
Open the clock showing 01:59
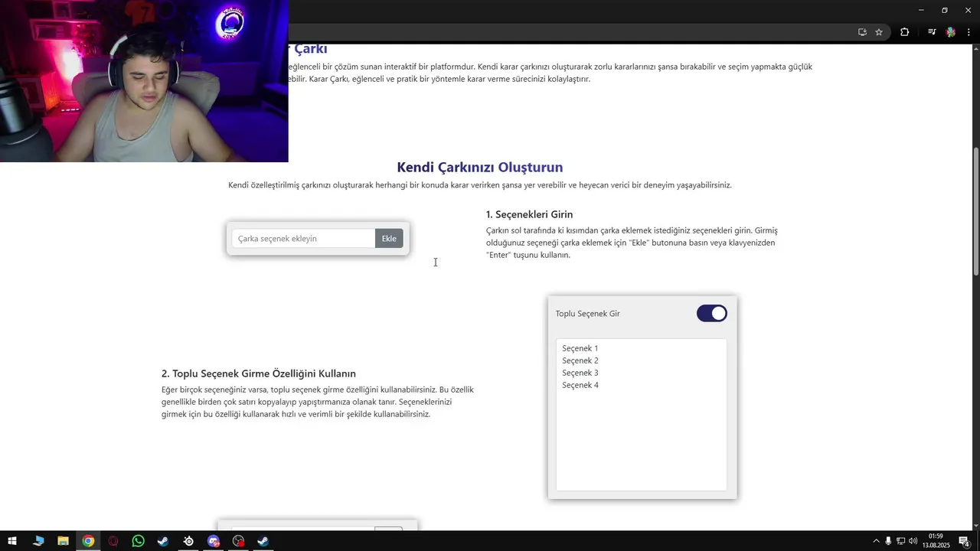click(936, 541)
